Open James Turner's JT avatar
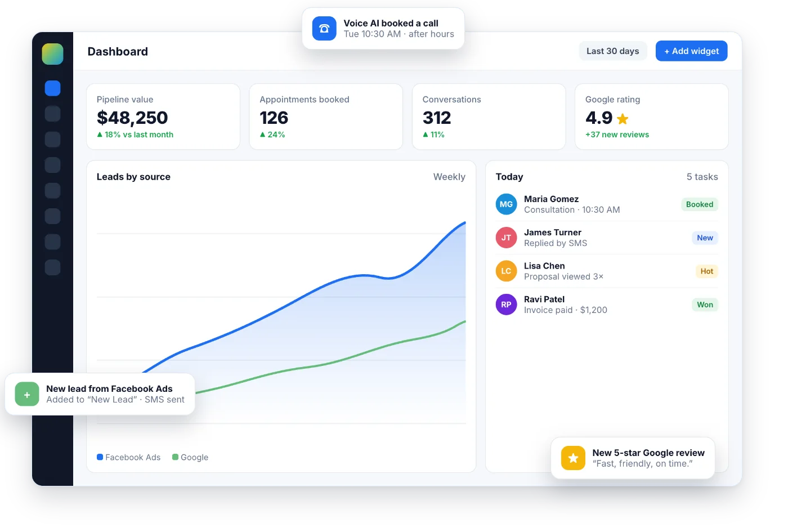788x532 pixels. (506, 238)
